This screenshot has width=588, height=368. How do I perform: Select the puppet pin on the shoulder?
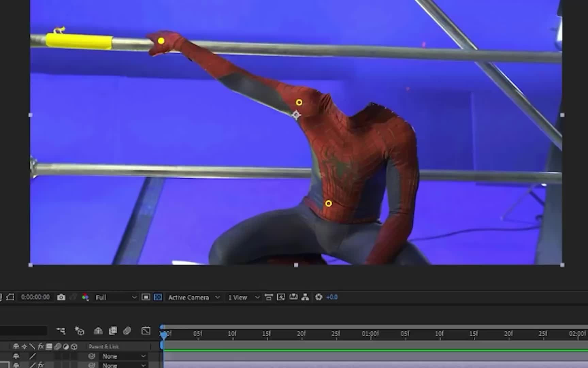299,102
